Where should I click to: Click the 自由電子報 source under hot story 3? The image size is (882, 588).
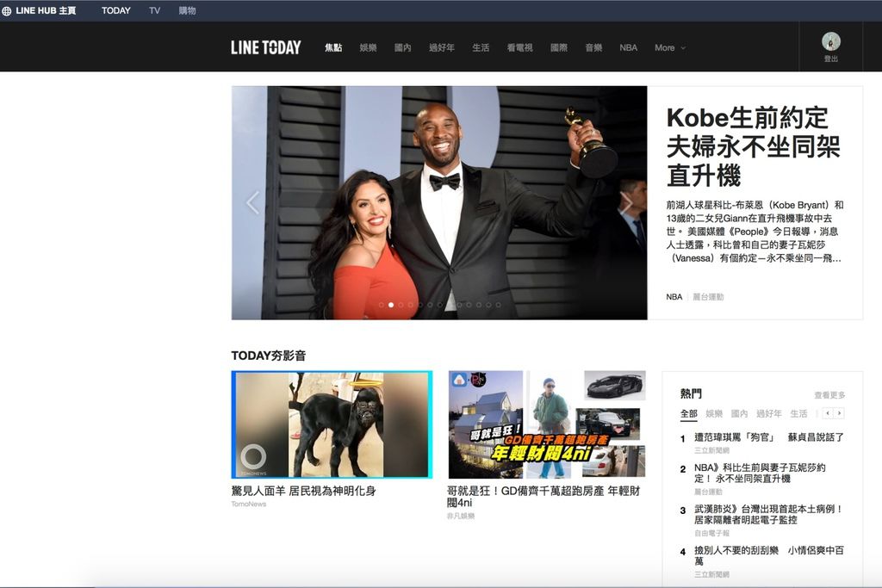click(x=711, y=533)
